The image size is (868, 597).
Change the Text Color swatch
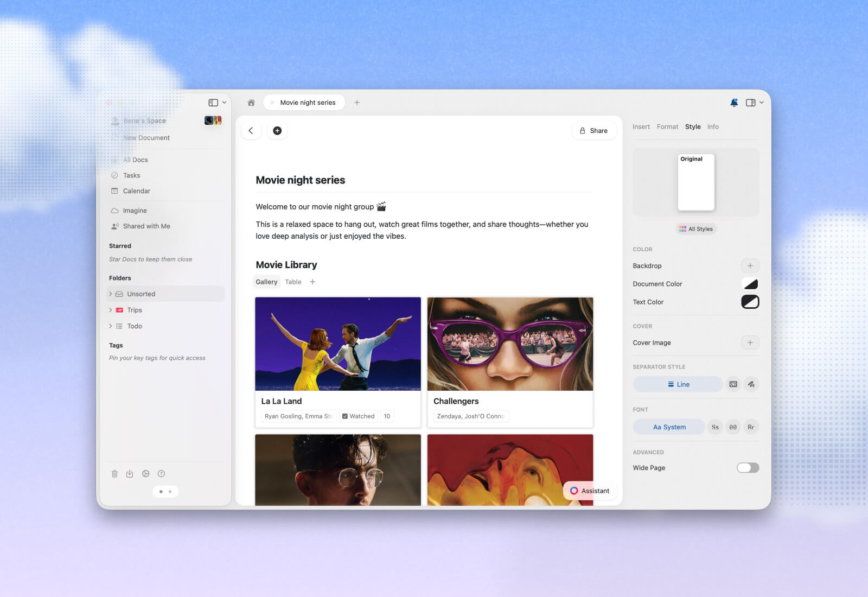(x=750, y=302)
